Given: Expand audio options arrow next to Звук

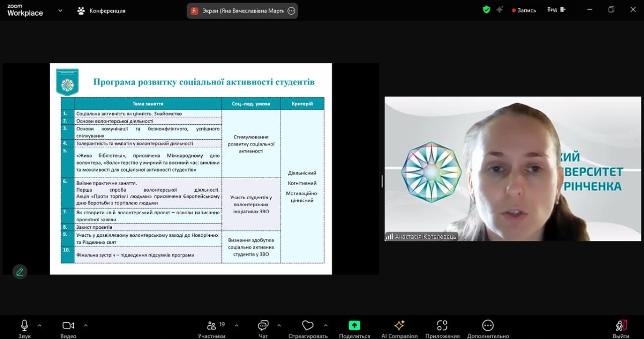Looking at the screenshot, I should [40, 325].
